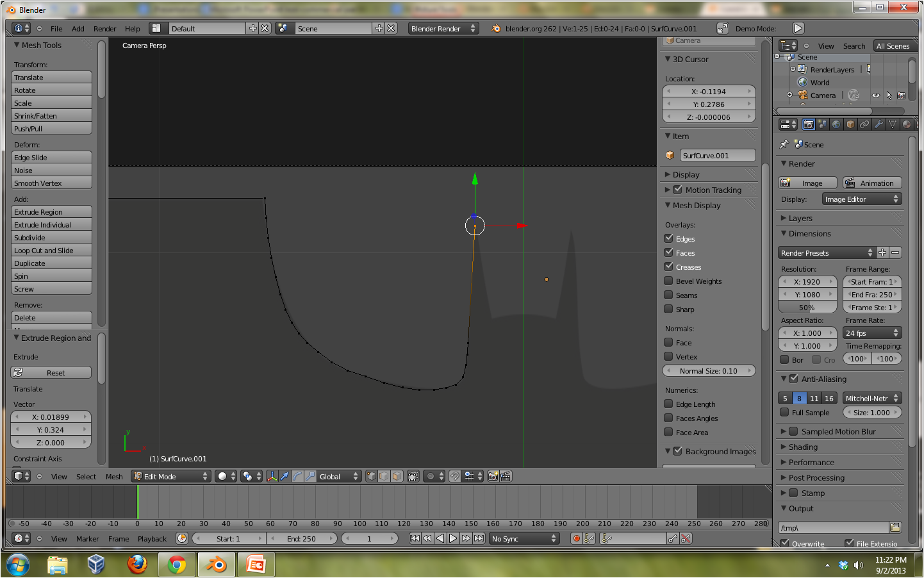Expand Performance panel
The image size is (924, 578).
784,462
